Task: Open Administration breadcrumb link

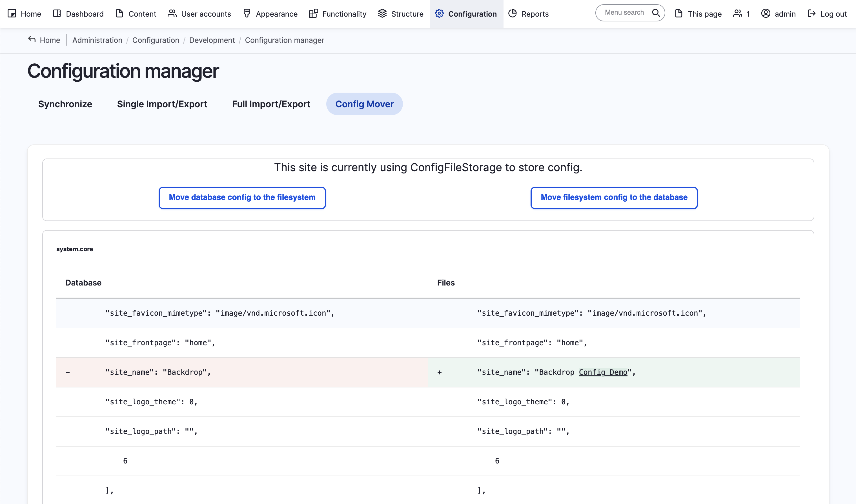Action: click(97, 40)
